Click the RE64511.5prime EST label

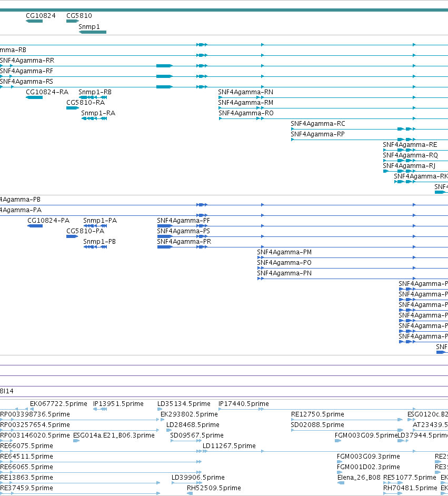(26, 456)
